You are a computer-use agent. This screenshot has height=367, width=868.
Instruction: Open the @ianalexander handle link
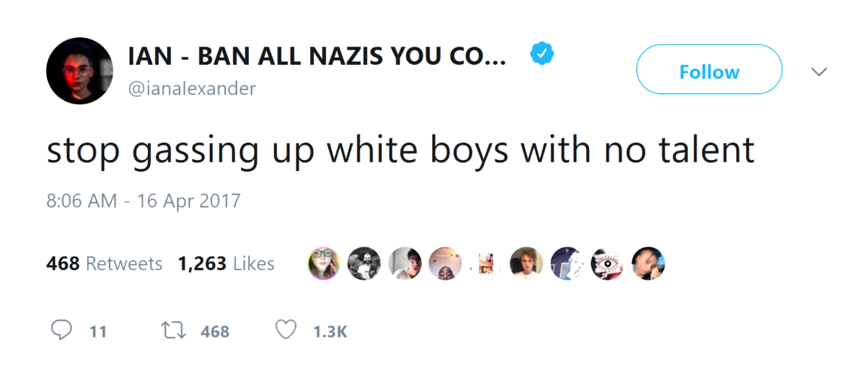(x=192, y=88)
